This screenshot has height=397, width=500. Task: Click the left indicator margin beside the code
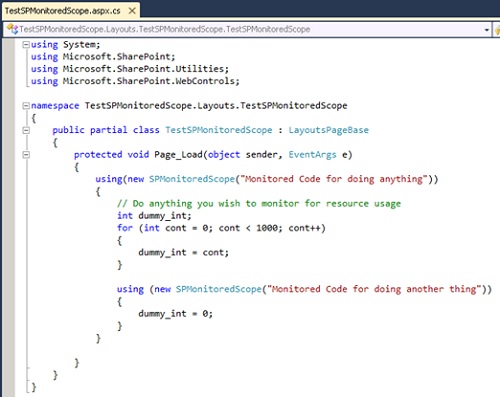point(9,217)
